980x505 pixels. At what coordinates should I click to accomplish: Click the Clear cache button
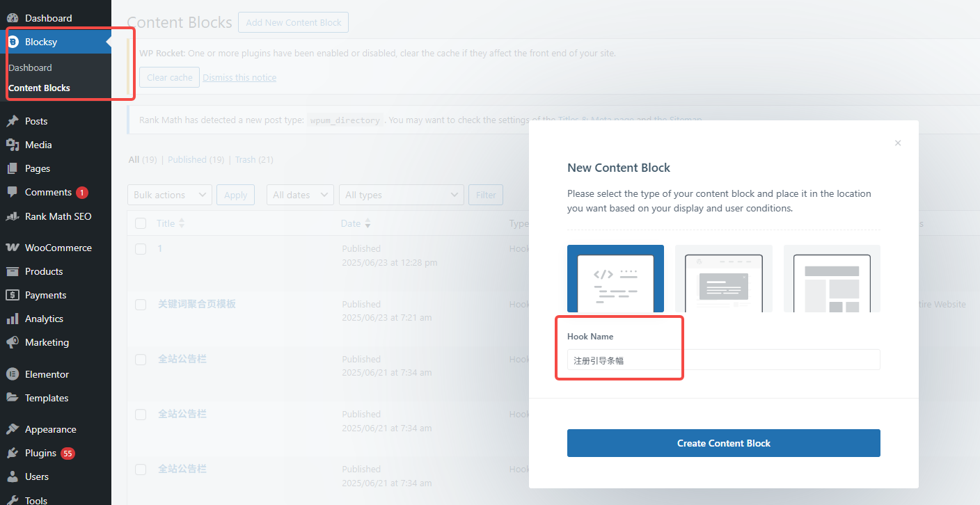[170, 77]
